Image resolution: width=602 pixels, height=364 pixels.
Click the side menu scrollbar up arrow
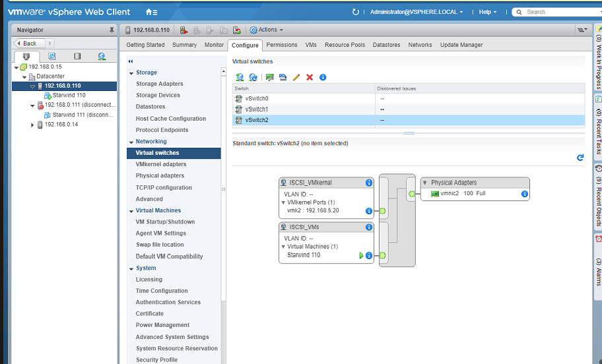coord(224,72)
